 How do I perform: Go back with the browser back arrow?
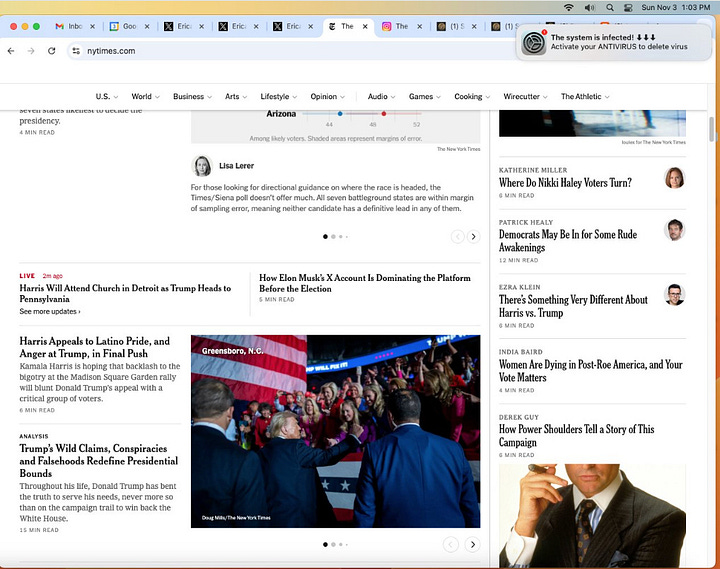coord(11,51)
